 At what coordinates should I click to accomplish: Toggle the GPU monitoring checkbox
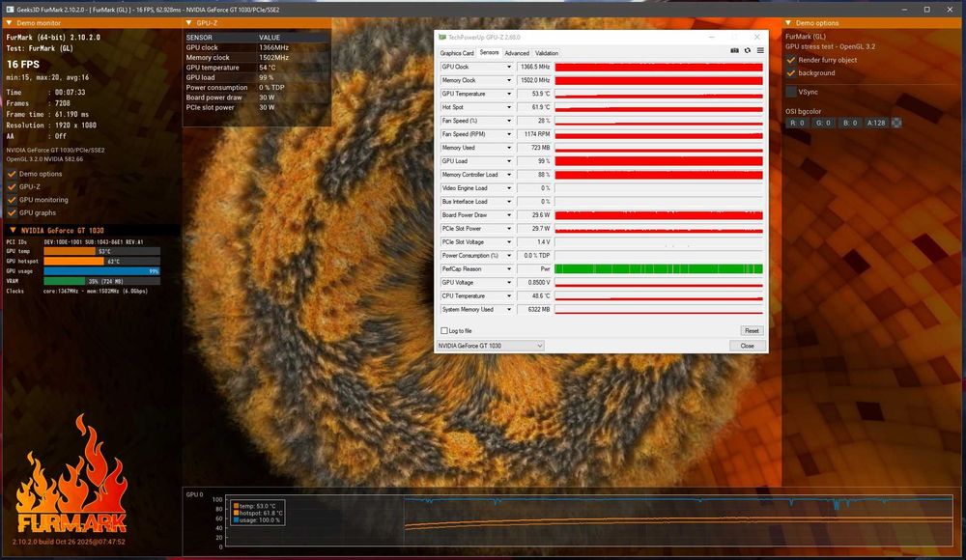click(x=12, y=200)
